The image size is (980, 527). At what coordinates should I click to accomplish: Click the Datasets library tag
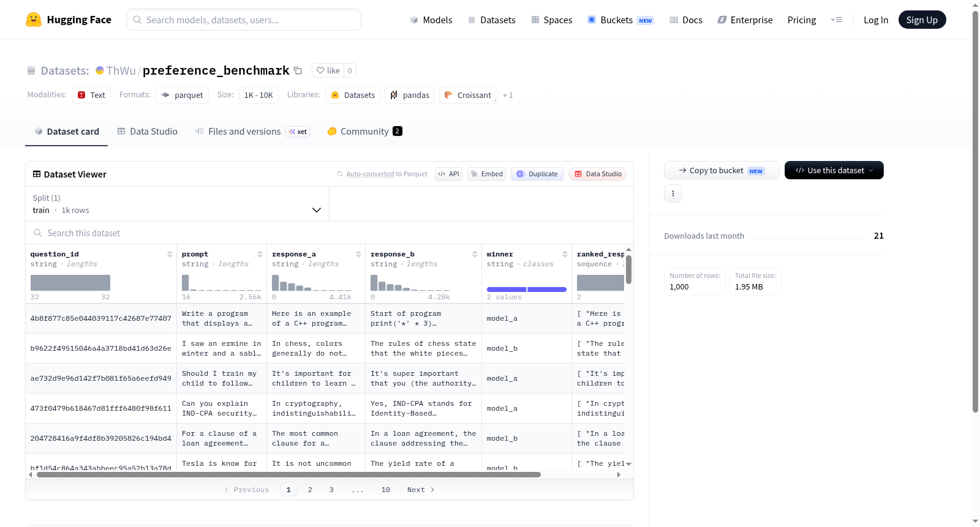pyautogui.click(x=353, y=95)
